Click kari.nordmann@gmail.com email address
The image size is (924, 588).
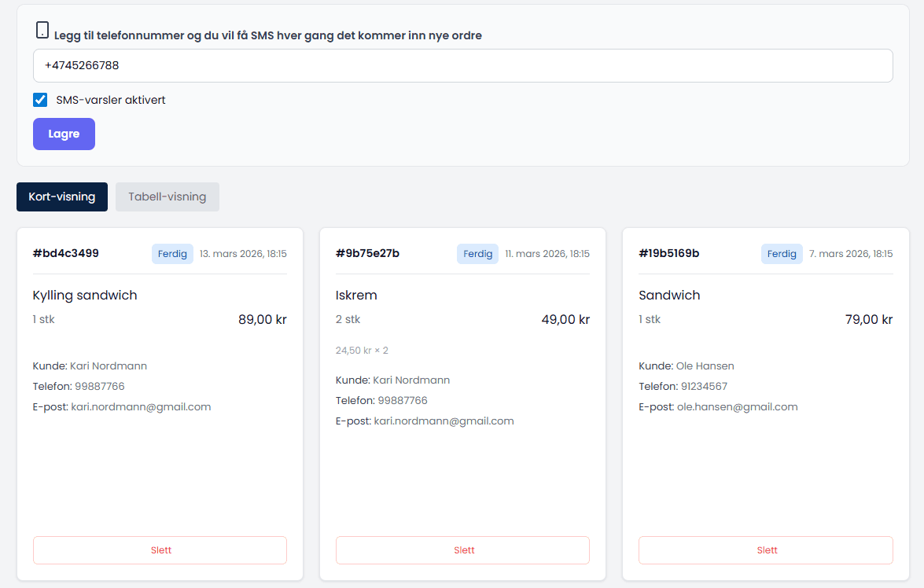(140, 406)
